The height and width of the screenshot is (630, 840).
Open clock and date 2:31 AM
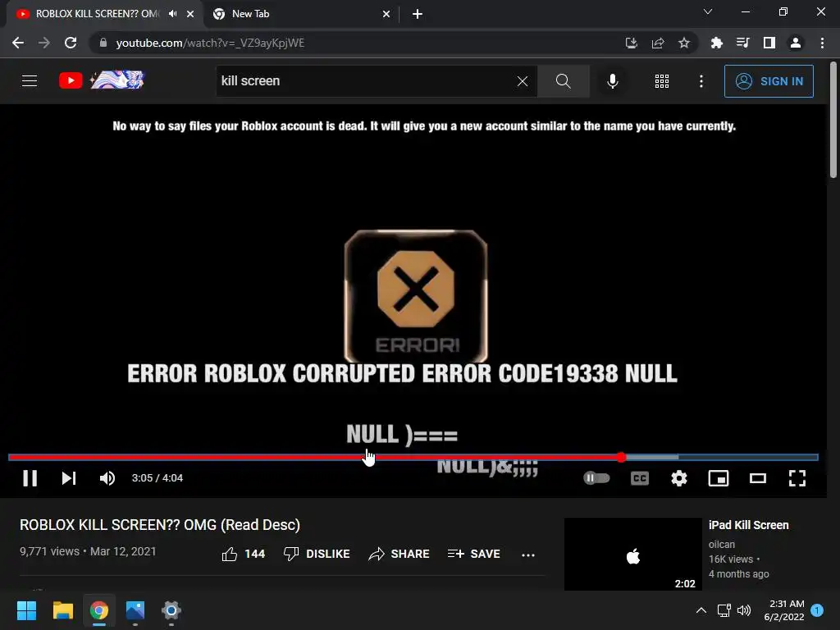pos(784,610)
